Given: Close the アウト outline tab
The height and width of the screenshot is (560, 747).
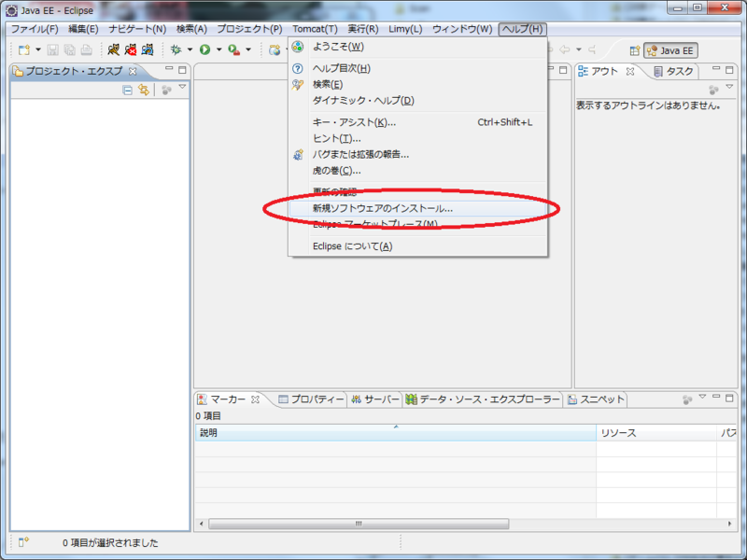Looking at the screenshot, I should pos(630,72).
